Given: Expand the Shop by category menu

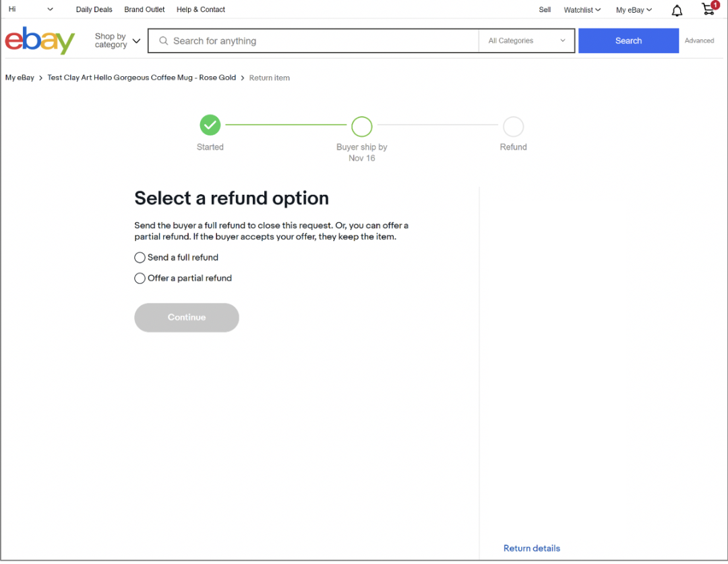Looking at the screenshot, I should tap(117, 41).
